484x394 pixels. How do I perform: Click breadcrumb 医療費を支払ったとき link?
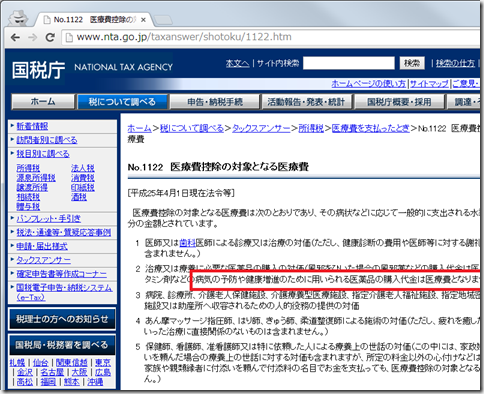371,128
